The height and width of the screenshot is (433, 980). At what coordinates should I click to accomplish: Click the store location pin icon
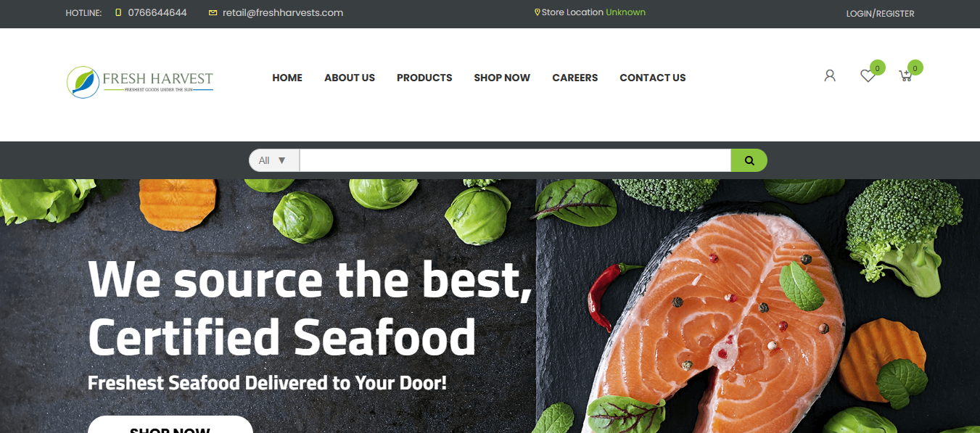click(538, 12)
